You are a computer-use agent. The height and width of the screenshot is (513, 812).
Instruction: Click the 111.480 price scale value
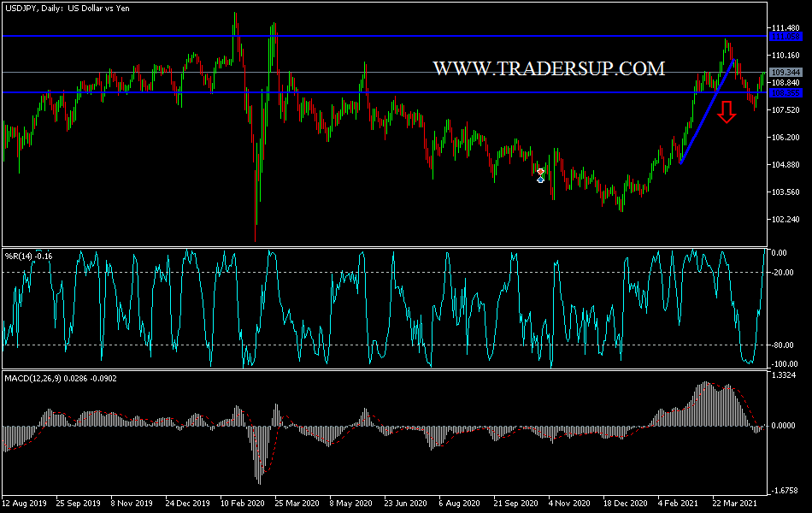[x=786, y=27]
